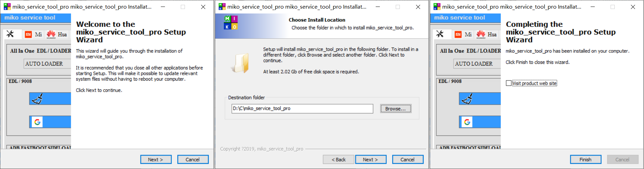The height and width of the screenshot is (169, 644).
Task: Click the wrench tools icon in welcome wizard image
Action: pos(10,34)
